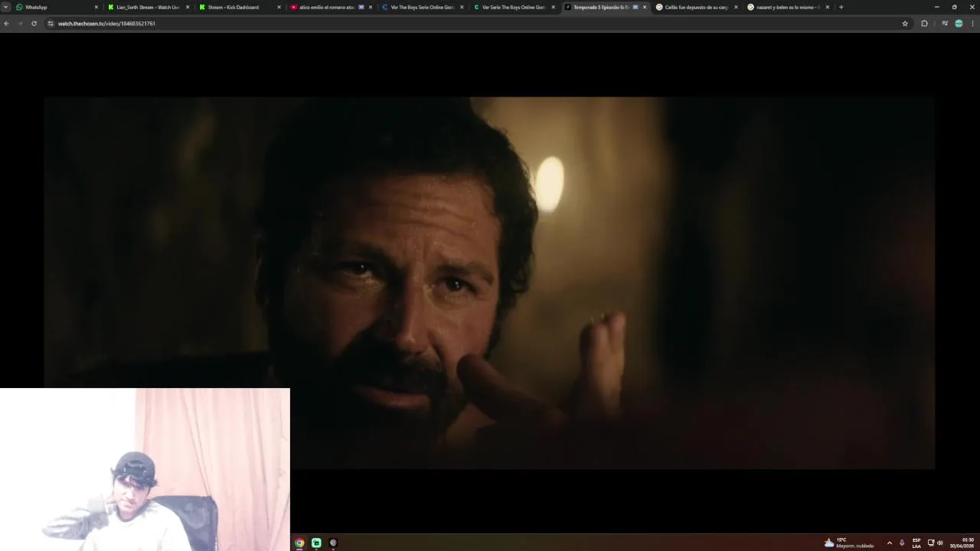Switch to 'nazaret y belen' Google tab

tap(788, 7)
